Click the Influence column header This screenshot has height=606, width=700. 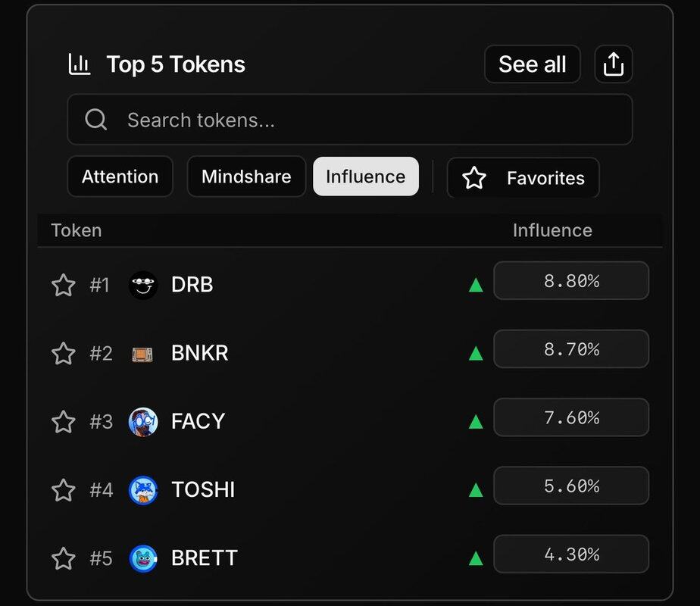coord(552,230)
